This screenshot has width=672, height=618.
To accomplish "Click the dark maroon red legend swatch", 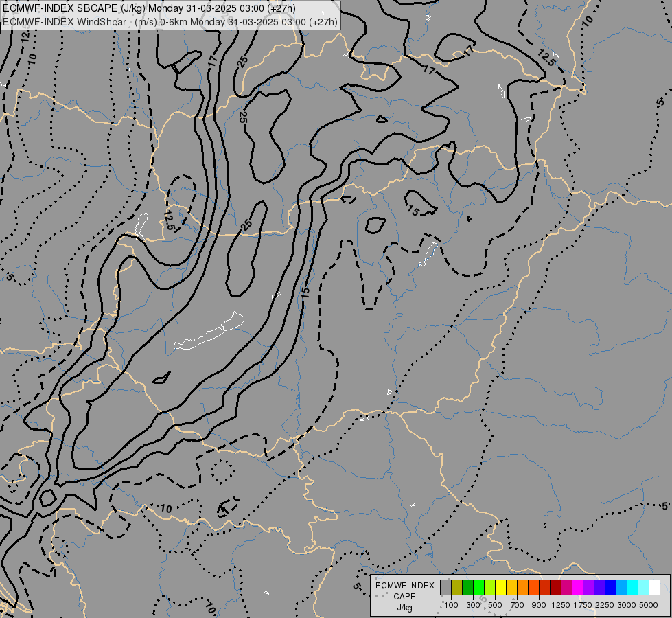I will pyautogui.click(x=555, y=587).
